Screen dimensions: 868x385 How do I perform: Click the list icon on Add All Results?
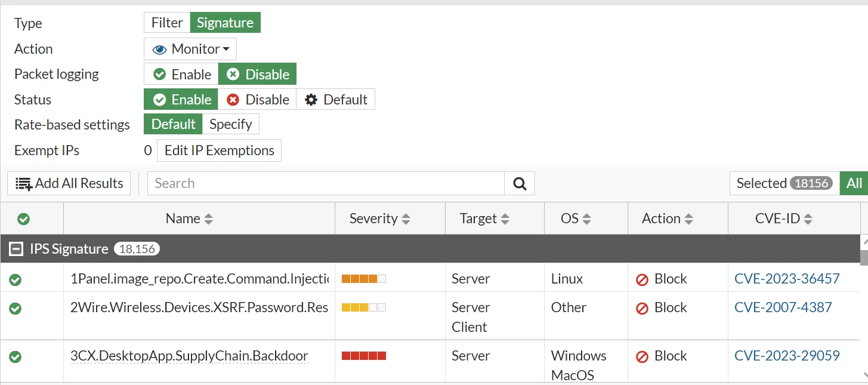[x=24, y=184]
